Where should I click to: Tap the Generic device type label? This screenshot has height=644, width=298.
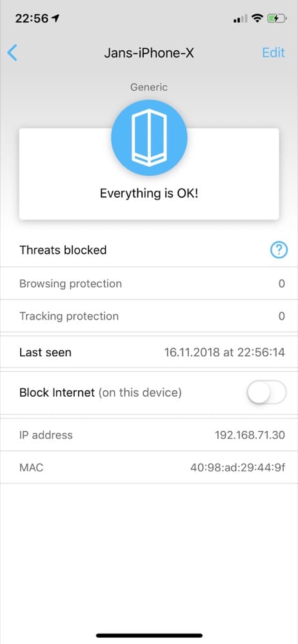[149, 87]
